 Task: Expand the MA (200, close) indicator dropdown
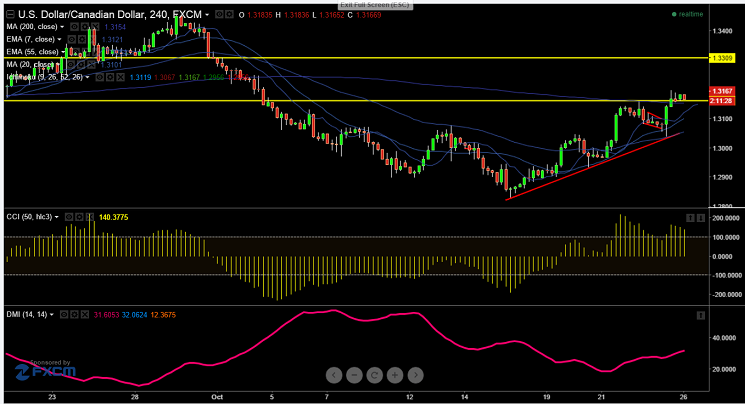[x=62, y=27]
